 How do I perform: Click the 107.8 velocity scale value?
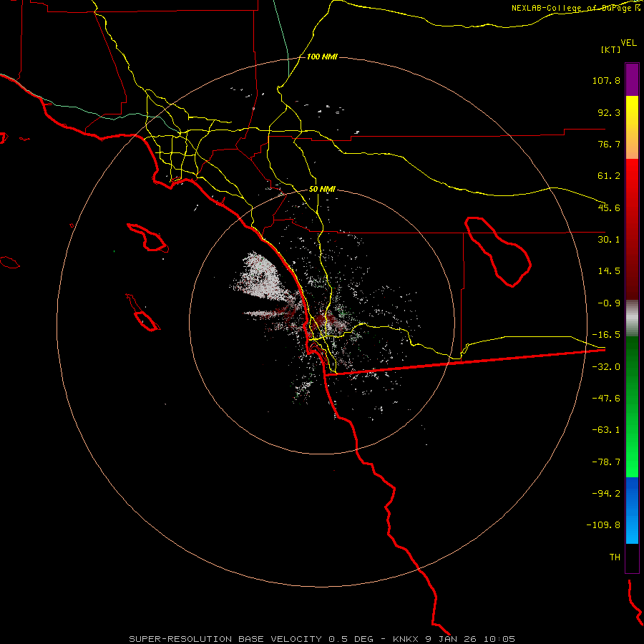point(606,80)
